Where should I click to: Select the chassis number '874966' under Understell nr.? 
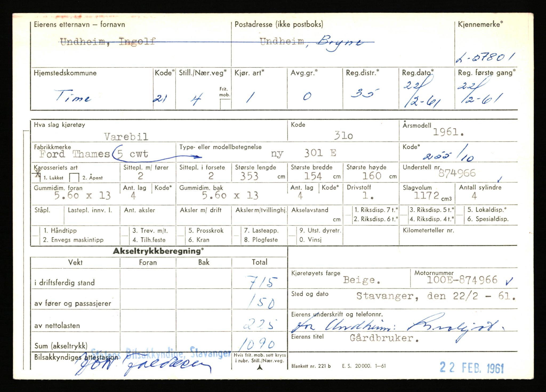pyautogui.click(x=457, y=173)
